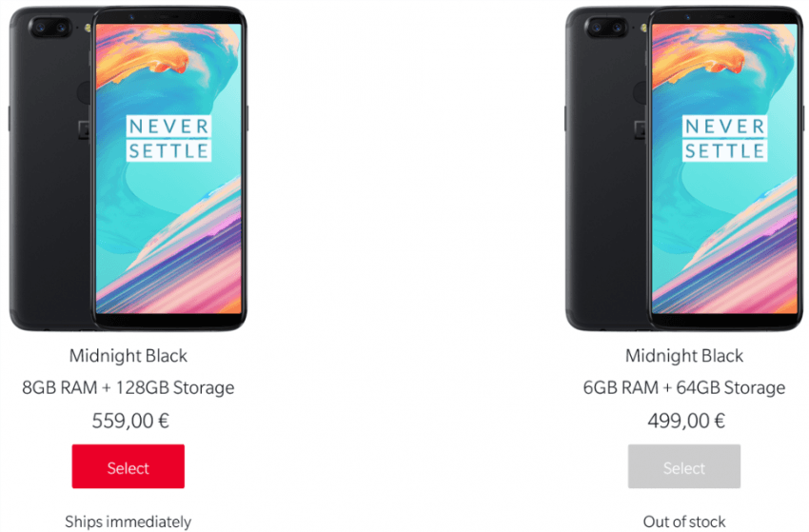The width and height of the screenshot is (809, 532).
Task: Click the 559,00 € price
Action: point(130,421)
